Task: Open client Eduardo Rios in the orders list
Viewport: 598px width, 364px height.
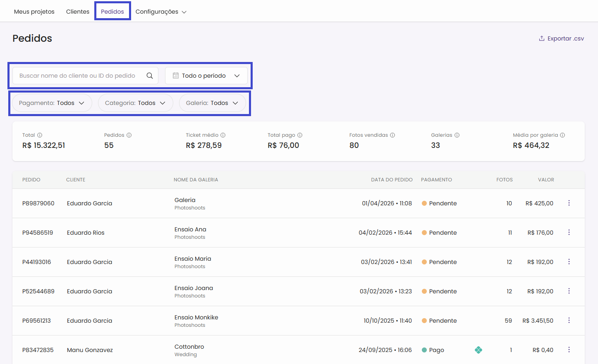Action: point(86,233)
